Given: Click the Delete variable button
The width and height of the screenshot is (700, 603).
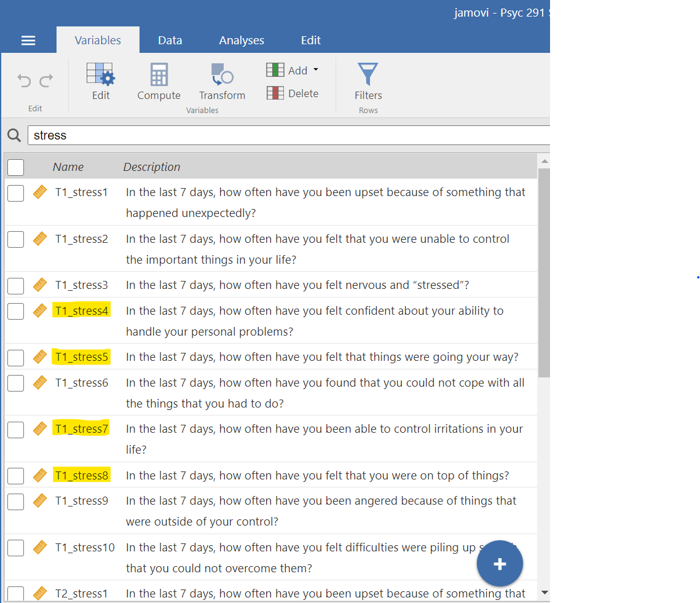Looking at the screenshot, I should [x=293, y=93].
